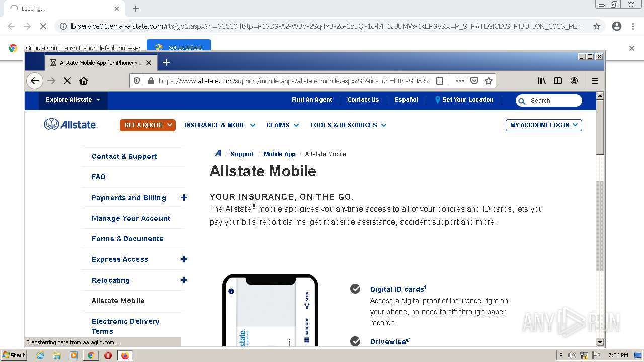Expand Relocating plus icon
This screenshot has width=644, height=362.
tap(184, 280)
